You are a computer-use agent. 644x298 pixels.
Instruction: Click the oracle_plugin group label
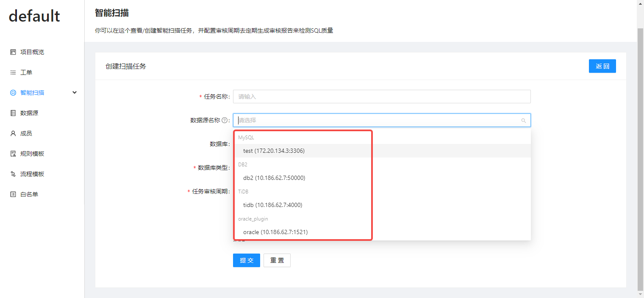pyautogui.click(x=253, y=219)
